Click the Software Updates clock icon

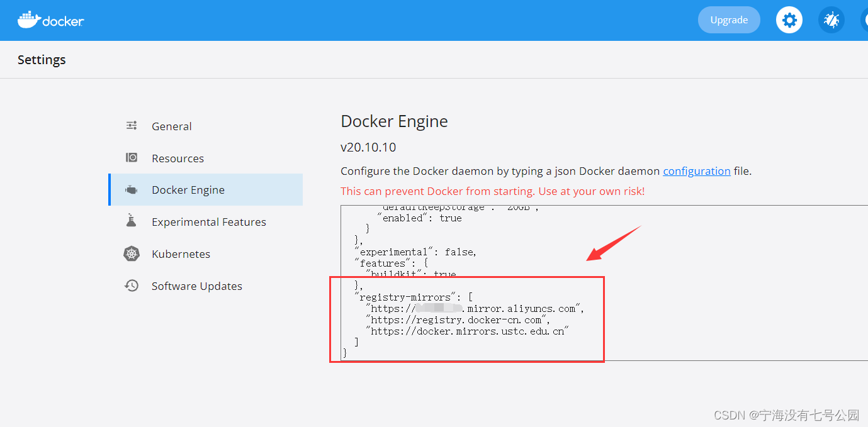tap(132, 286)
